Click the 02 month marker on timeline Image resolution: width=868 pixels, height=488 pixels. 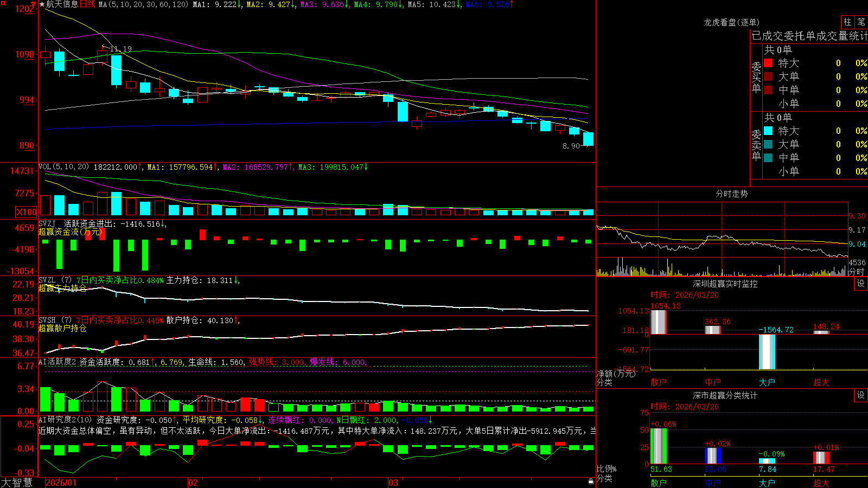pyautogui.click(x=193, y=483)
